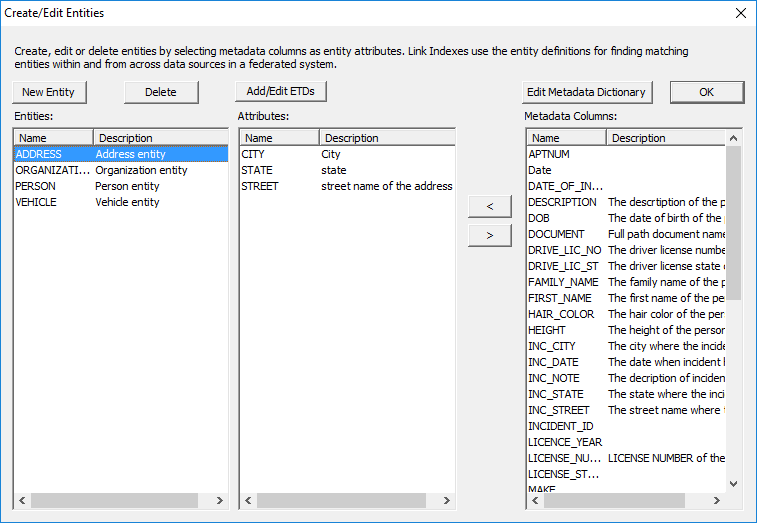Click the right arrow move button
757x523 pixels.
pos(490,235)
